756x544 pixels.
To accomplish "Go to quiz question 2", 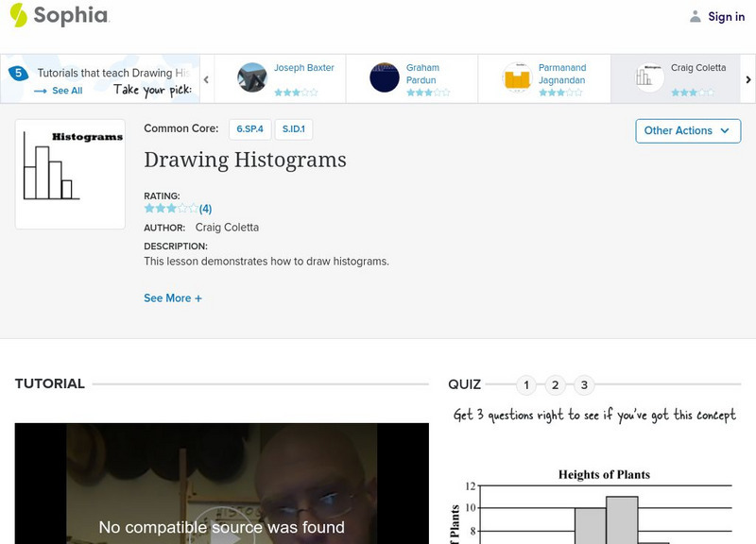I will [x=556, y=384].
